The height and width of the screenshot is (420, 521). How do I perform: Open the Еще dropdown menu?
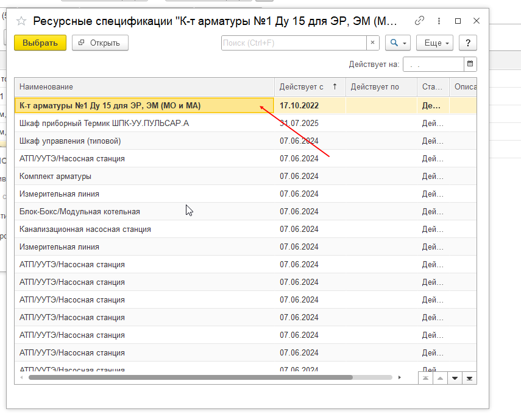tap(434, 43)
